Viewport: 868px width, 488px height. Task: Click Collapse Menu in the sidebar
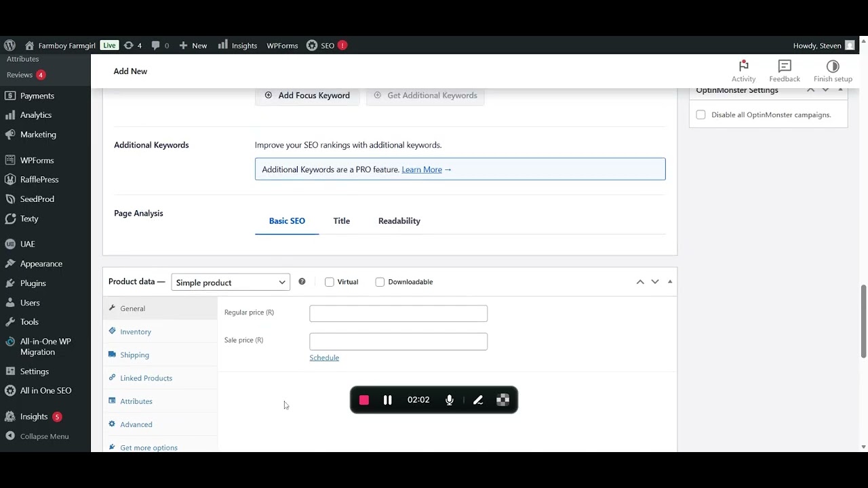(x=45, y=436)
